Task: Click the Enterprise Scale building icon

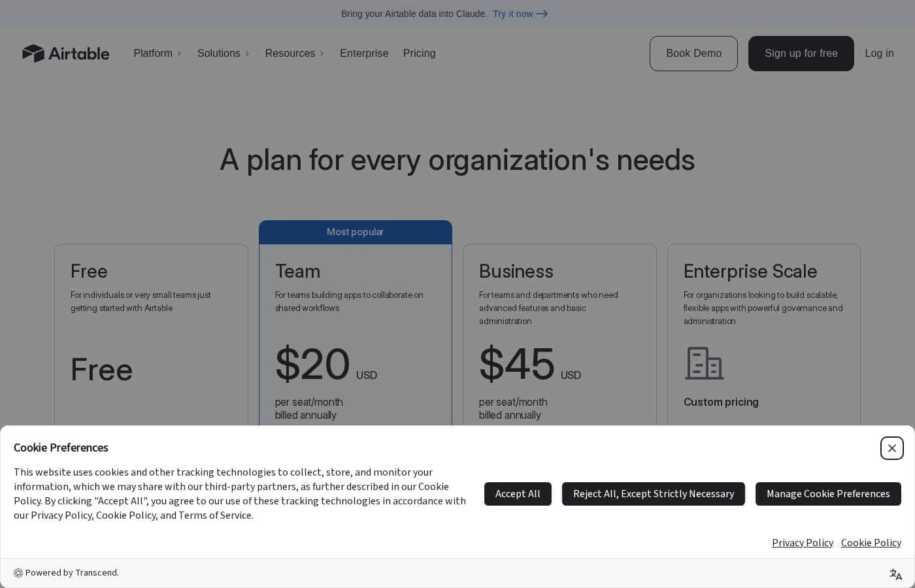Action: tap(704, 363)
